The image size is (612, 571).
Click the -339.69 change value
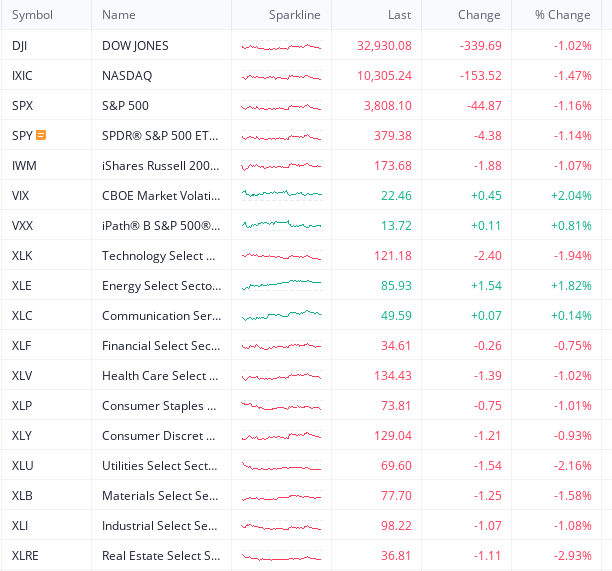click(480, 46)
